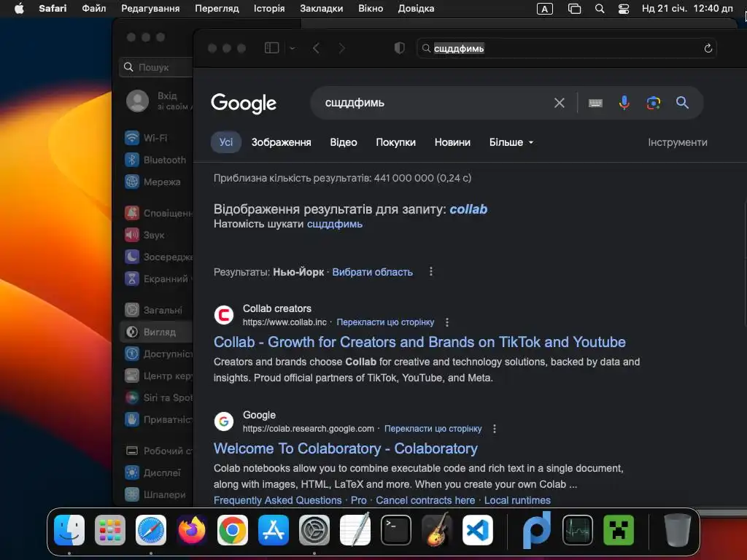Click the corrected query link collab
Screen dimensions: 747x560
click(468, 209)
